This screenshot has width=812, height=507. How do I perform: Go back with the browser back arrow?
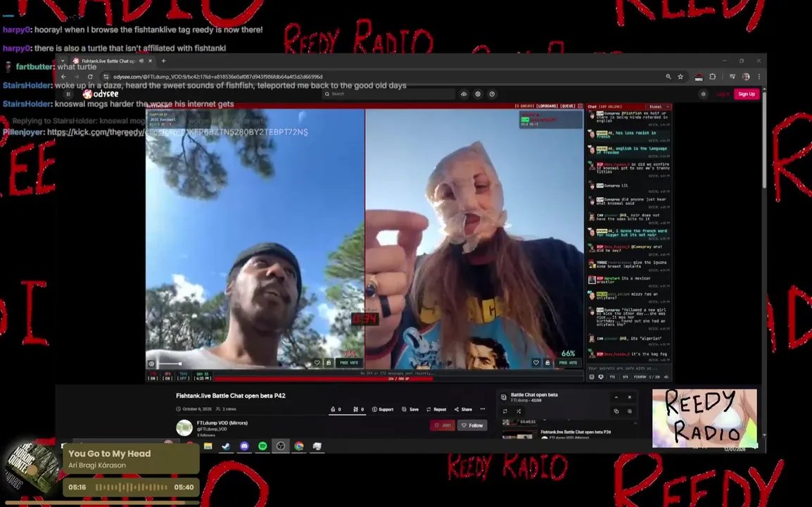coord(64,77)
